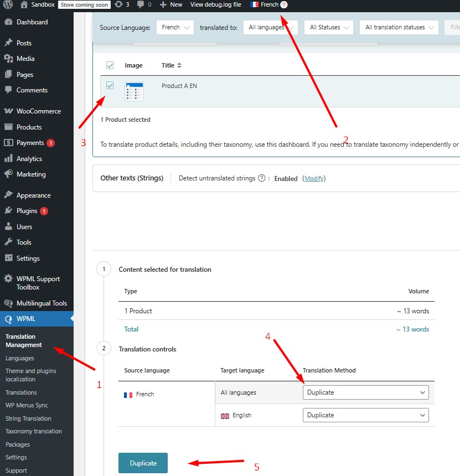Viewport: 460px width, 476px height.
Task: Click the Dashboard gauge icon
Action: pyautogui.click(x=8, y=22)
